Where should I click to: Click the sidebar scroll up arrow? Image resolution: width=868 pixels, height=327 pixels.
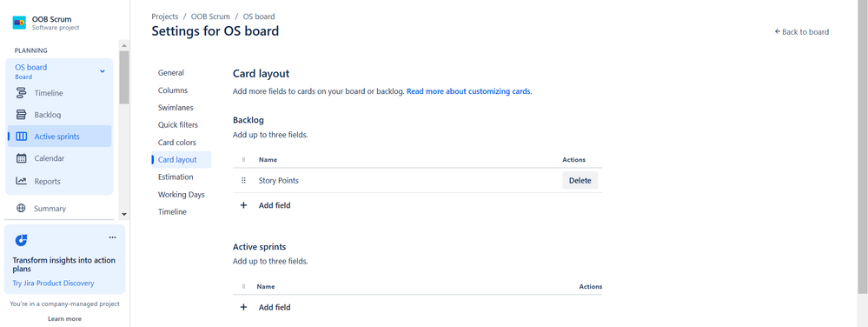[124, 46]
